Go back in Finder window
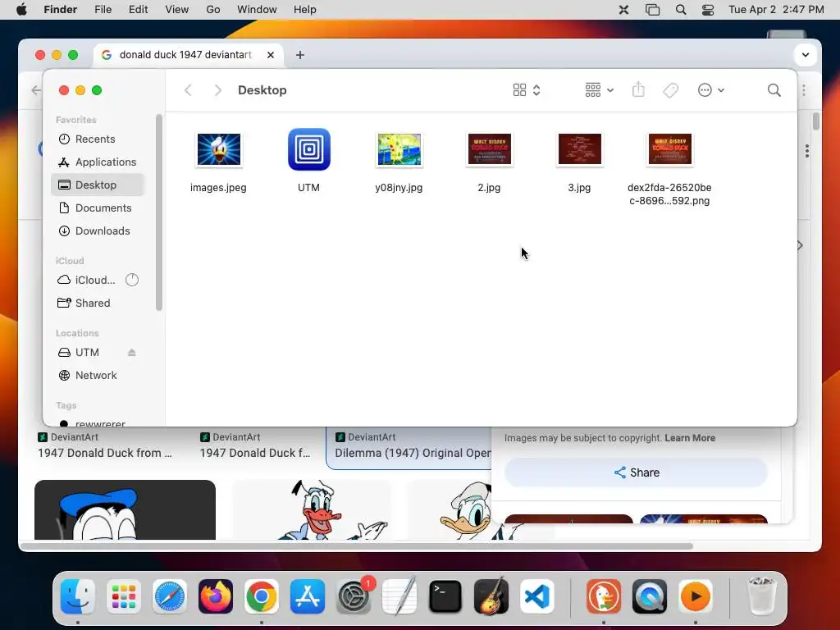 coord(188,90)
